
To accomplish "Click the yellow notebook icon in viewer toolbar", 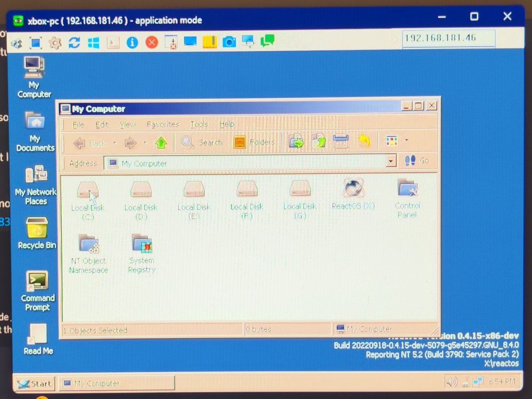I will point(210,42).
